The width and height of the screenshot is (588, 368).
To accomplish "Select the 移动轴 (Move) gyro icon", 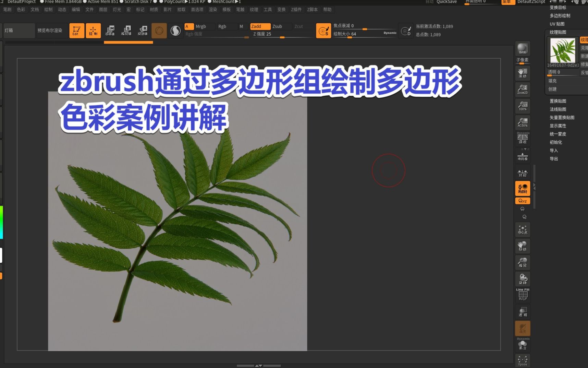I will 110,31.
